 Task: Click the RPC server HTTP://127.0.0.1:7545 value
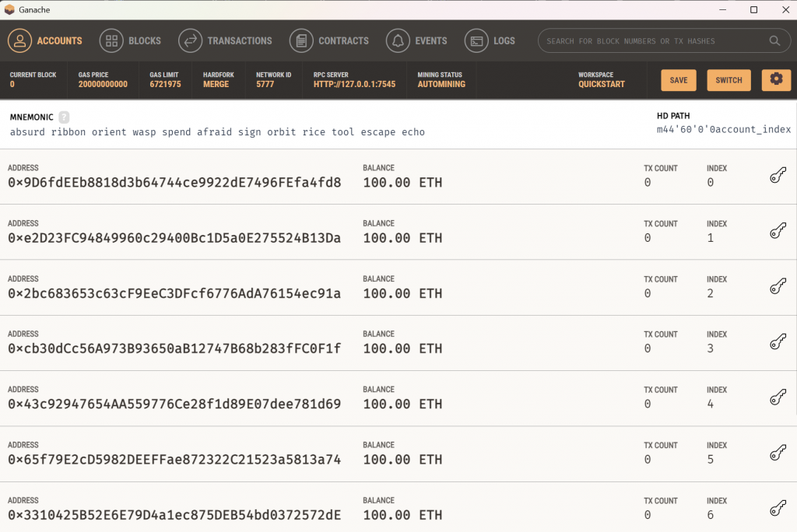[354, 84]
